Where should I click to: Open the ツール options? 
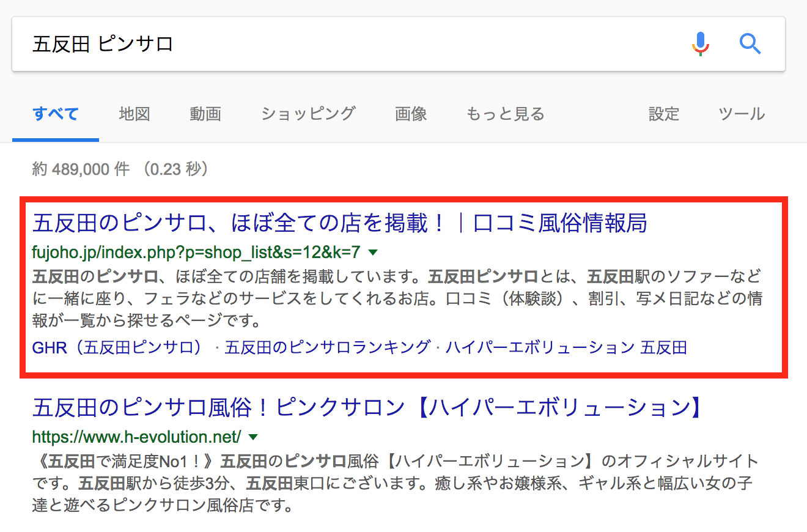(742, 114)
